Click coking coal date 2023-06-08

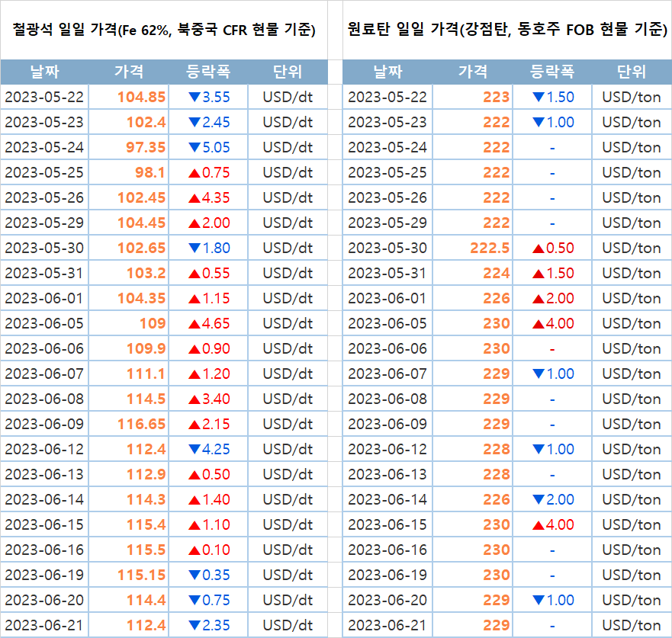coord(387,399)
